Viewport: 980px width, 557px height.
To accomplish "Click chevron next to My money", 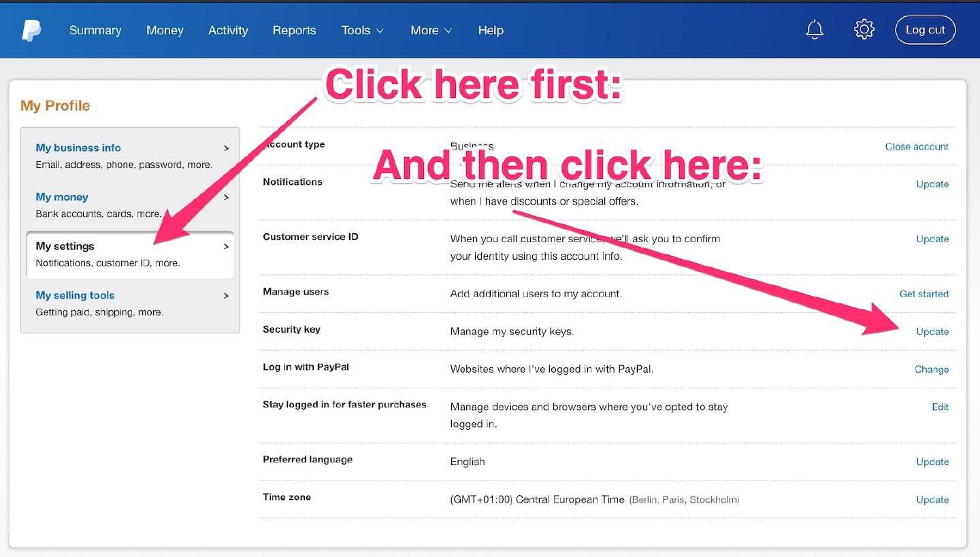I will 227,197.
